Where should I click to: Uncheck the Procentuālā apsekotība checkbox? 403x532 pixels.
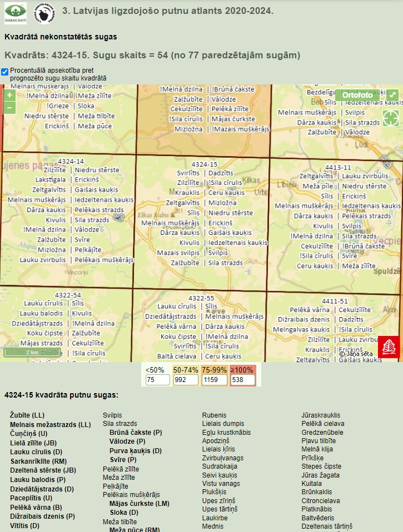coord(5,72)
